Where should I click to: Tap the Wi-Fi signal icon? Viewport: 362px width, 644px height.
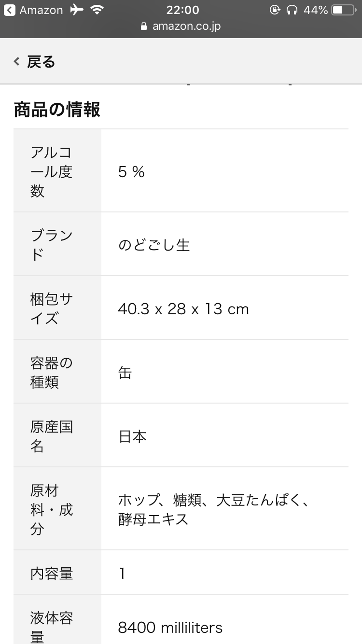97,10
